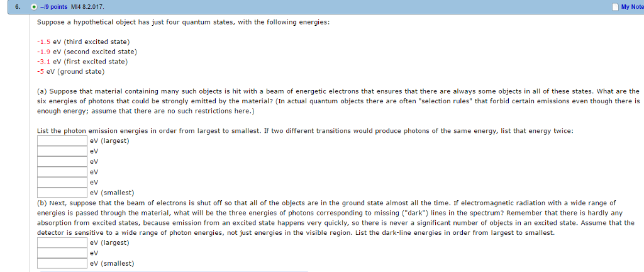The width and height of the screenshot is (644, 272).
Task: Click the red -1.9 eV energy value
Action: pyautogui.click(x=43, y=52)
